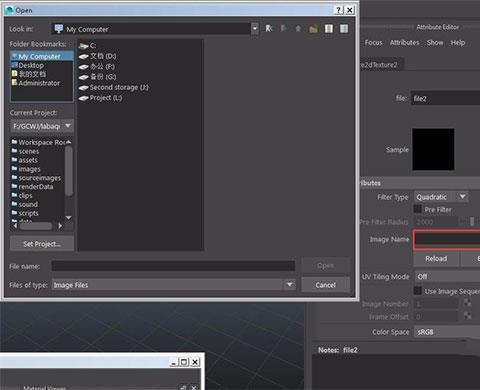
Task: Minimize the lower floating window
Action: tap(173, 362)
